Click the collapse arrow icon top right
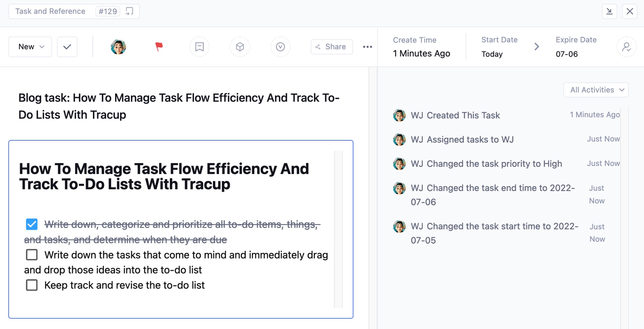 (x=609, y=11)
